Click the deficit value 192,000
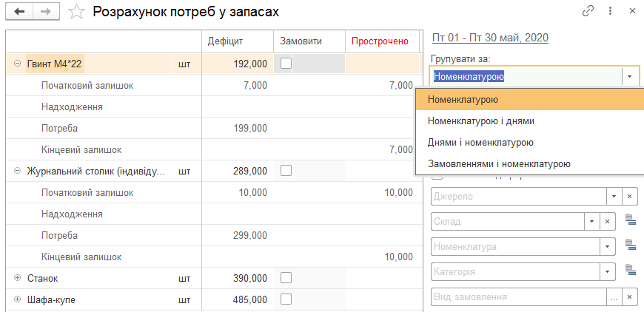 (x=250, y=64)
